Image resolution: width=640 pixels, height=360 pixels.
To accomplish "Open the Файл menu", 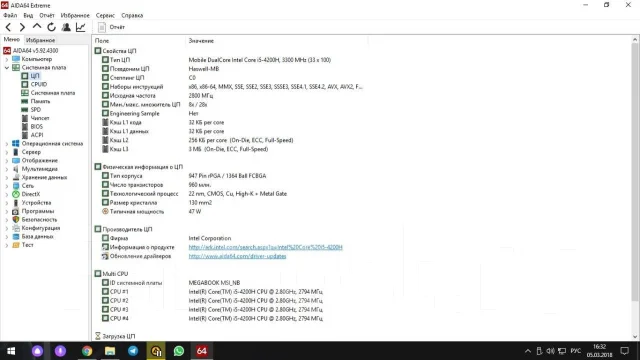I will click(10, 16).
